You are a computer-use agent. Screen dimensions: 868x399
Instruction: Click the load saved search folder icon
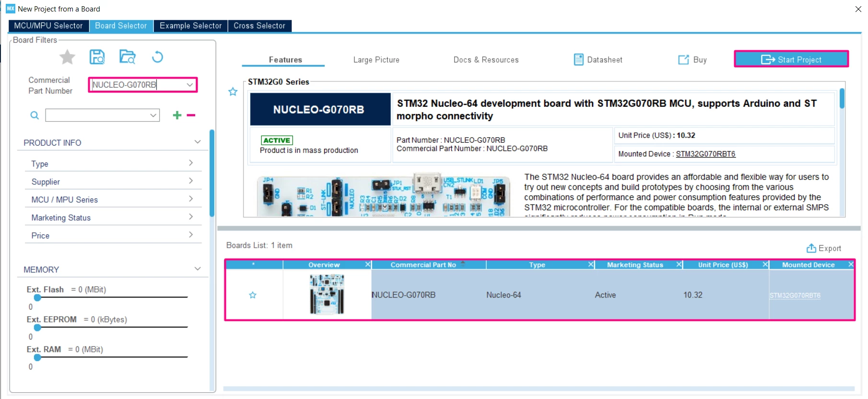[x=128, y=57]
